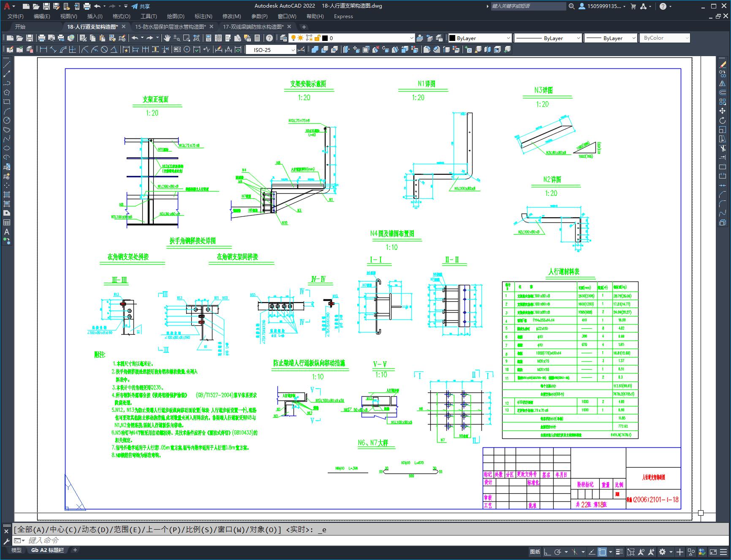Open the ByLayer lineweight dropdown
The image size is (731, 560).
[x=610, y=38]
